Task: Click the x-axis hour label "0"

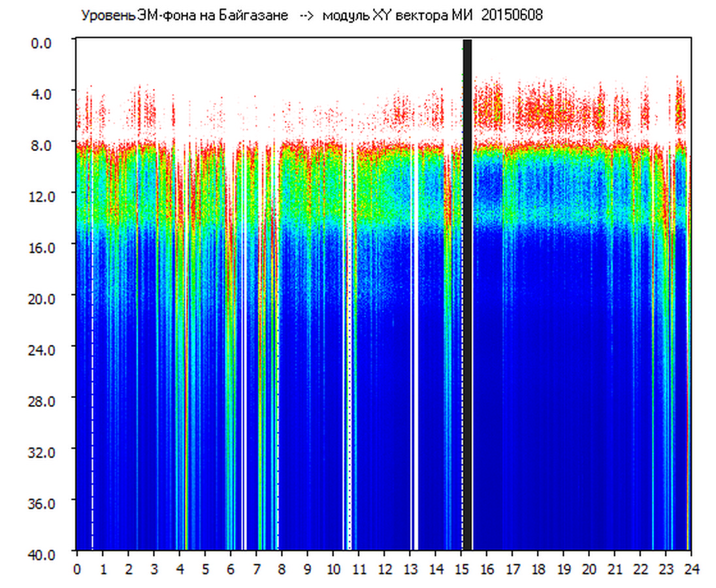Action: [77, 569]
